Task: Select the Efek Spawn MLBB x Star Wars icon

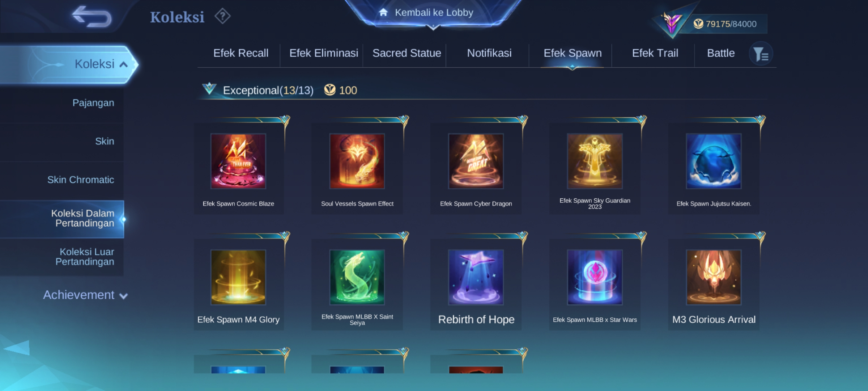Action: coord(595,277)
